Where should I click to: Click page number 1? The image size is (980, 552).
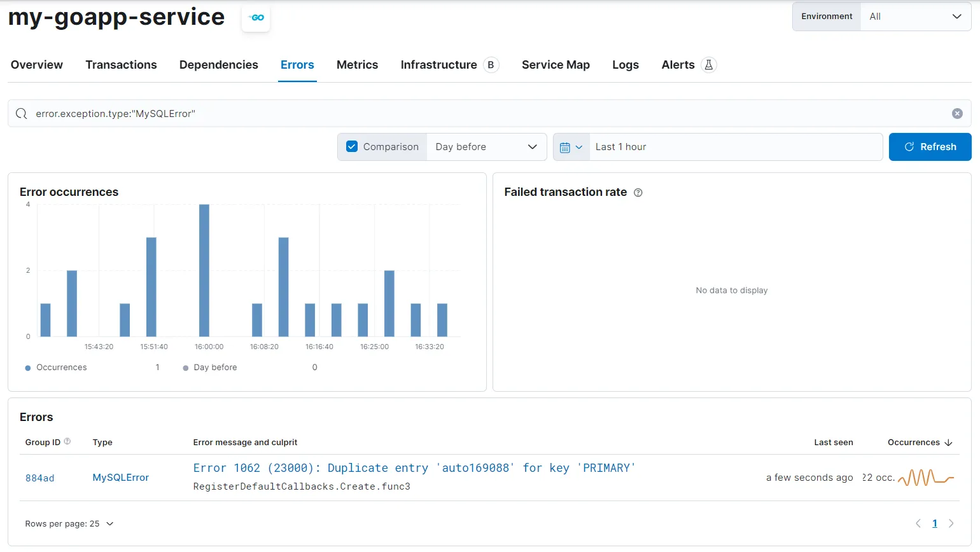point(935,523)
